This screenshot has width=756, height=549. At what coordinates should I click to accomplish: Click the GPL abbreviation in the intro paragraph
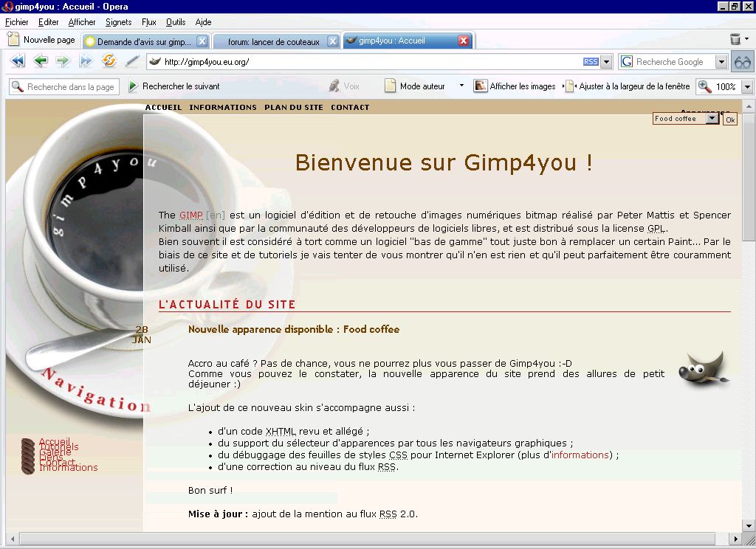point(656,228)
